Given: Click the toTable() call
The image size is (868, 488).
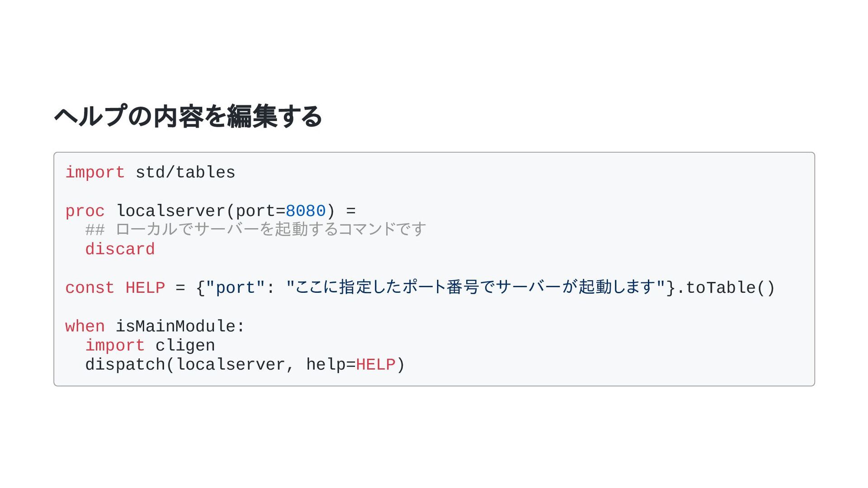Looking at the screenshot, I should [731, 288].
